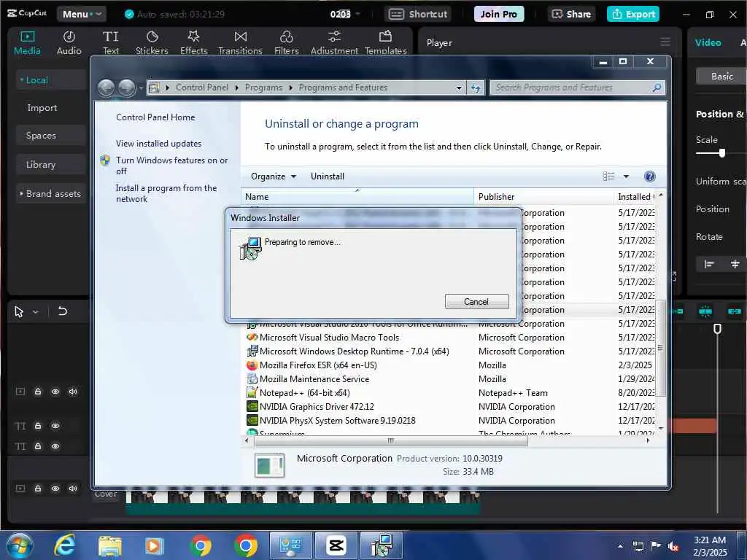Screen dimensions: 747x560
Task: Click the Back arrow in Programs and Features
Action: pyautogui.click(x=106, y=87)
